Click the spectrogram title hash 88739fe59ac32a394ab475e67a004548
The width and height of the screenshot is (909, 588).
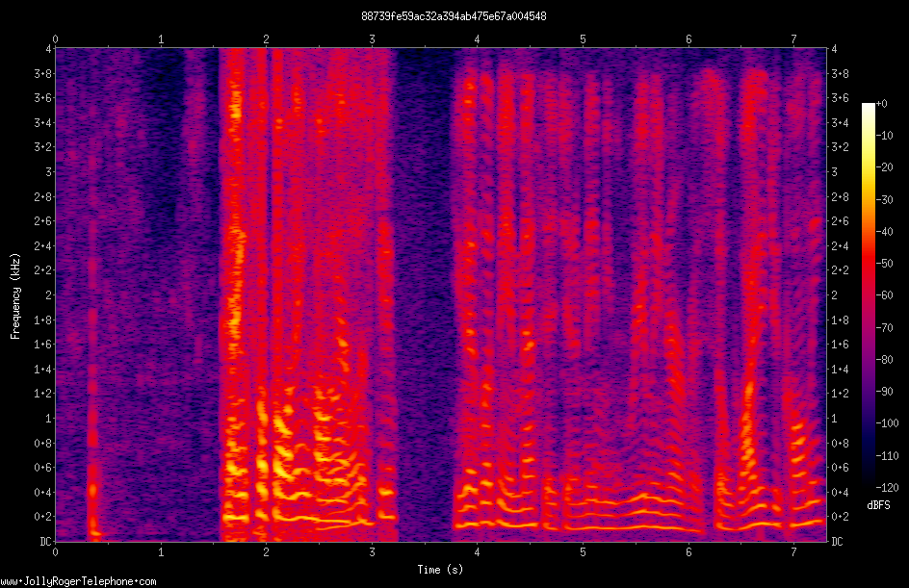tap(454, 16)
